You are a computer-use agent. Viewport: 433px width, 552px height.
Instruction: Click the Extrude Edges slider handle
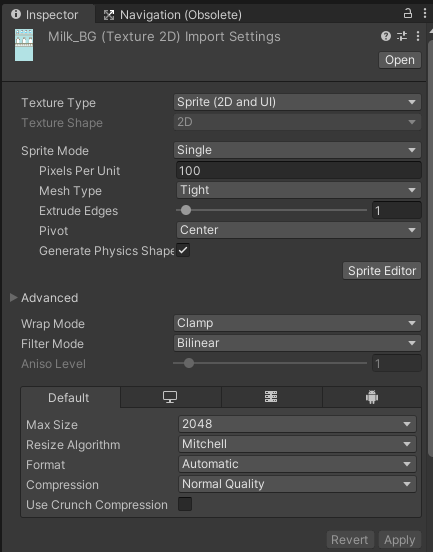[186, 210]
